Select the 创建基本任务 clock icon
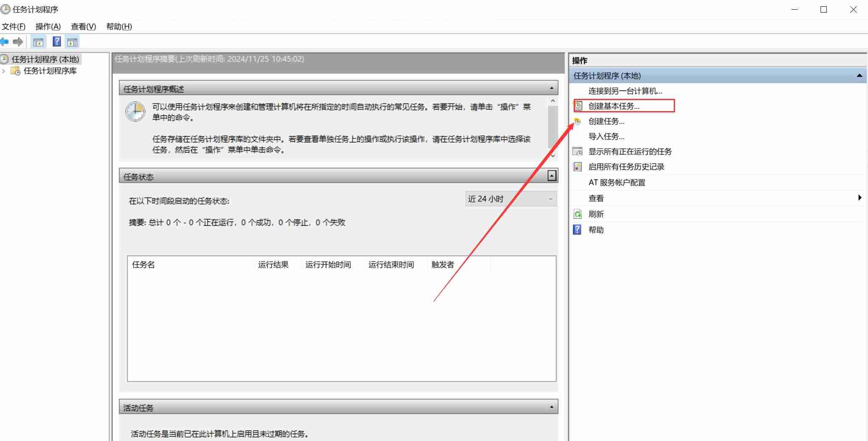Viewport: 868px width, 441px height. pos(578,106)
